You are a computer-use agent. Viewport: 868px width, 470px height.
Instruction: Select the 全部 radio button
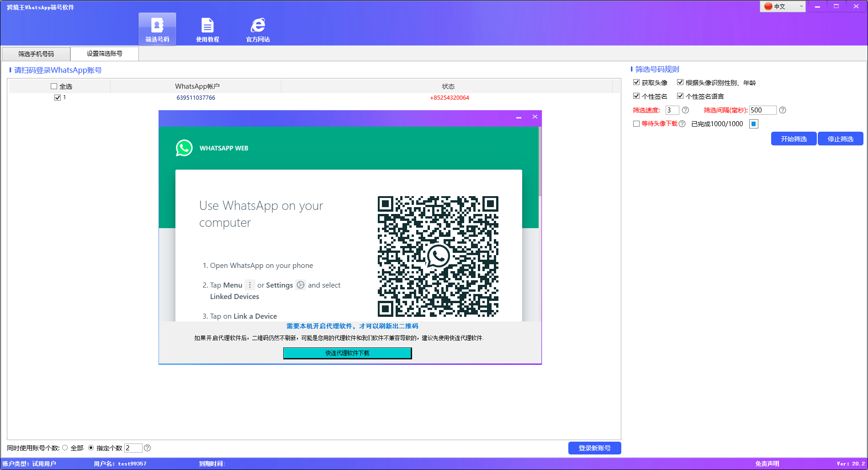[x=65, y=448]
